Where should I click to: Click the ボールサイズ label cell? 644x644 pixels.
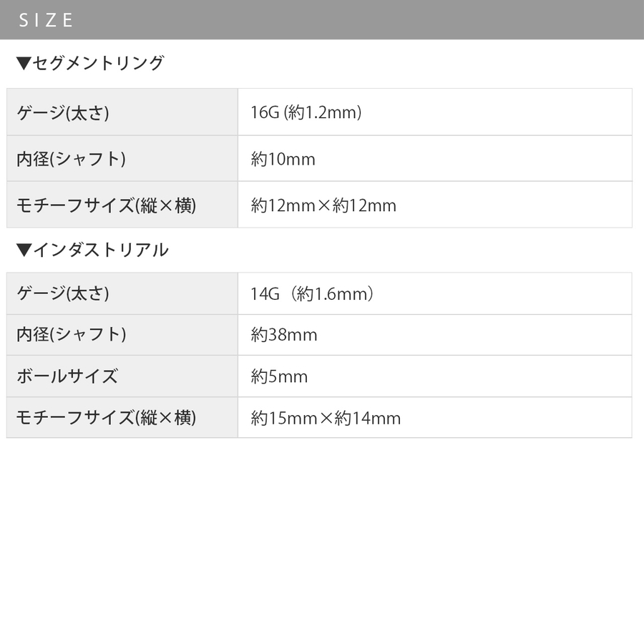(x=67, y=376)
